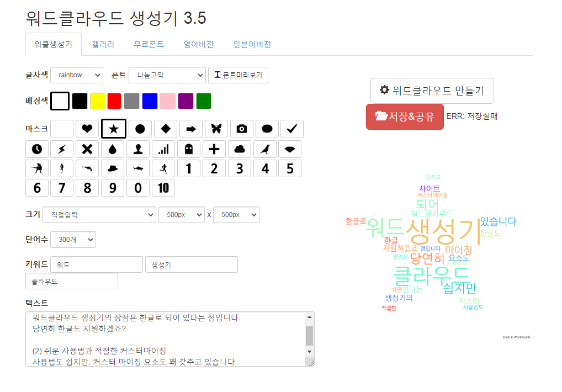
Task: Choose the butterfly mask shape
Action: [216, 128]
